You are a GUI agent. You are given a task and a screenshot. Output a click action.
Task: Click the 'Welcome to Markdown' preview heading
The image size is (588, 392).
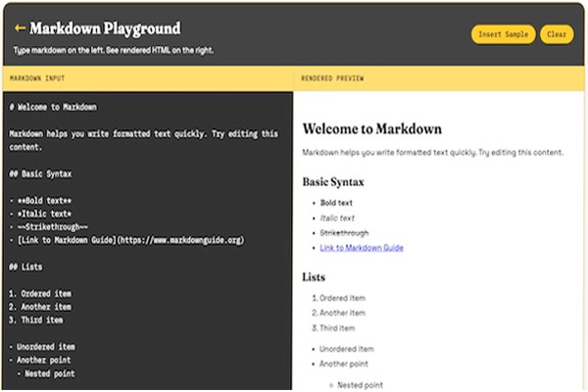pyautogui.click(x=372, y=129)
